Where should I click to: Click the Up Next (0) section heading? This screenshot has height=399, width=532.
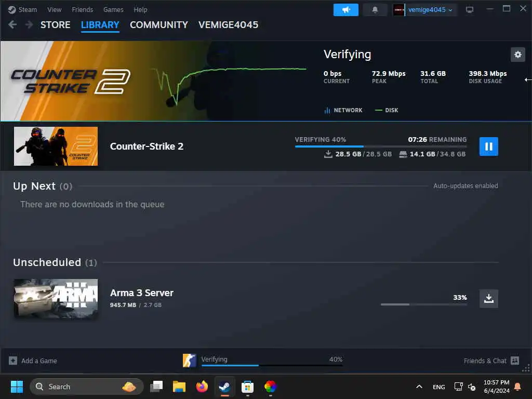click(43, 187)
